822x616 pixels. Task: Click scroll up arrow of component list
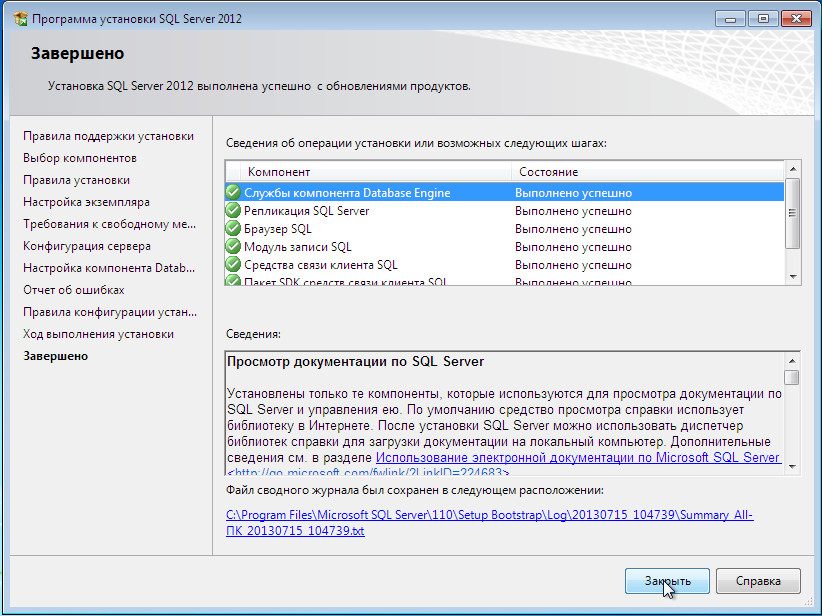tap(793, 169)
